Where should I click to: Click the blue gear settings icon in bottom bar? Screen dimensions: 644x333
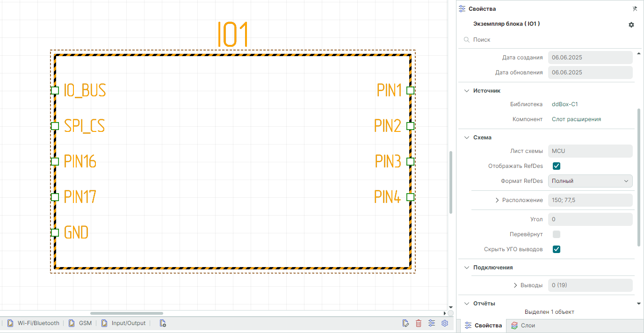445,323
